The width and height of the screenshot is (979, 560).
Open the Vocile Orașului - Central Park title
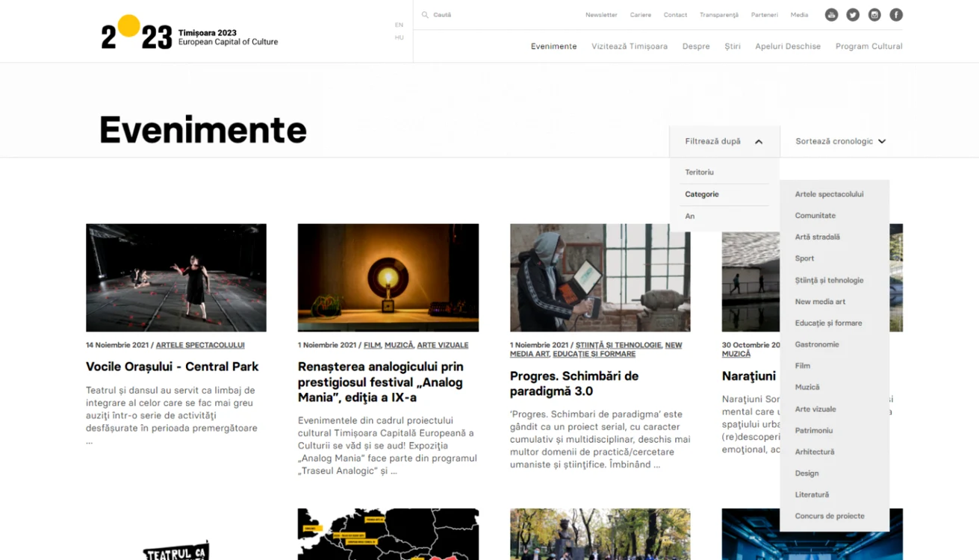(x=173, y=367)
